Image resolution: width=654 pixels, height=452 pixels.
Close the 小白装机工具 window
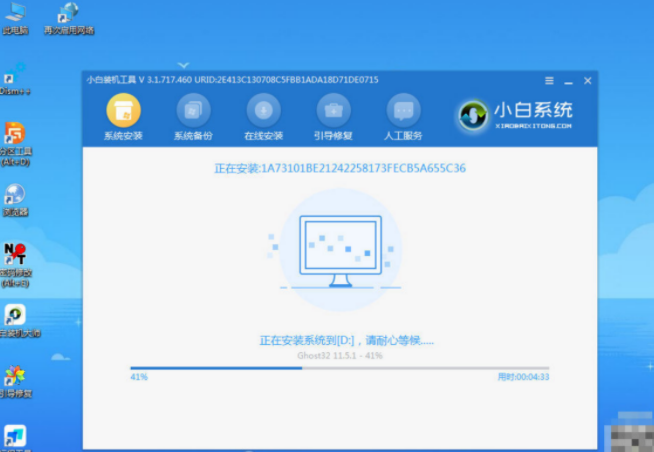[x=588, y=80]
